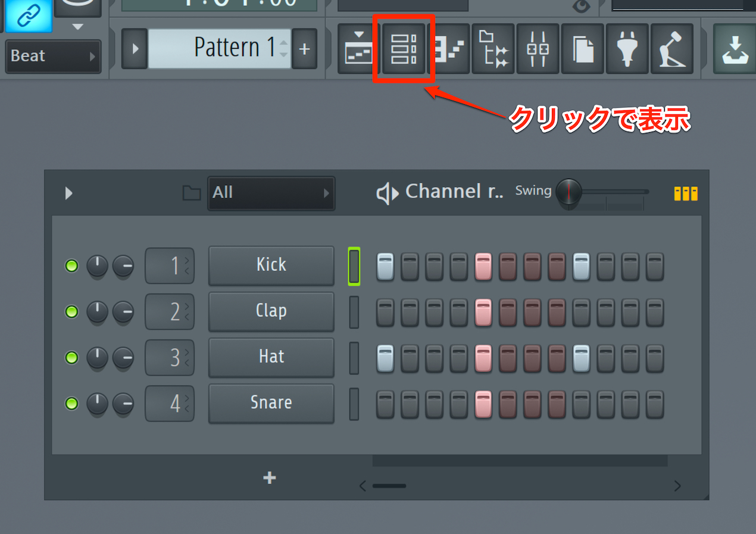Show the Piano roll view
756x534 pixels.
coord(448,49)
